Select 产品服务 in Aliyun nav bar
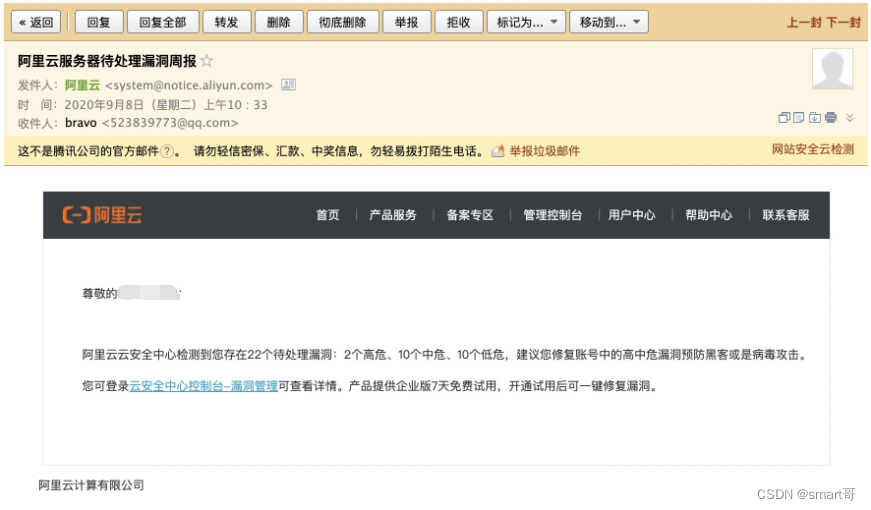Viewport: 871px width, 510px height. [393, 215]
